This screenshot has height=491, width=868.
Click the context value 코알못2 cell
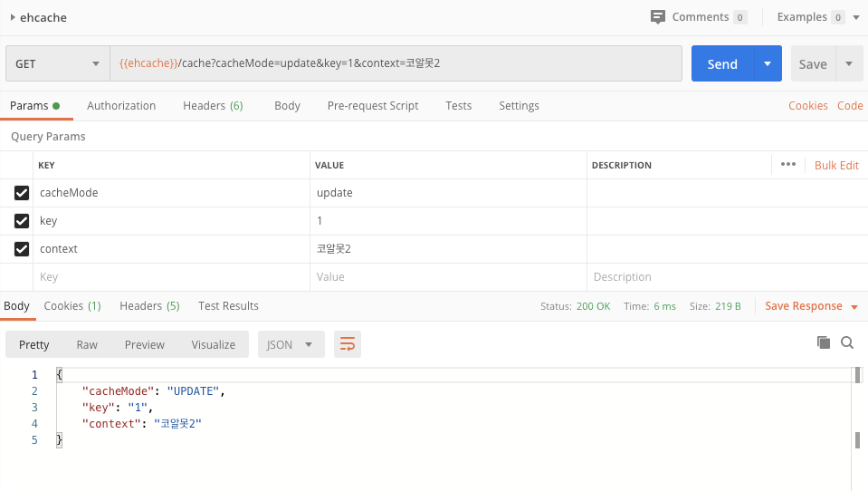click(x=448, y=249)
